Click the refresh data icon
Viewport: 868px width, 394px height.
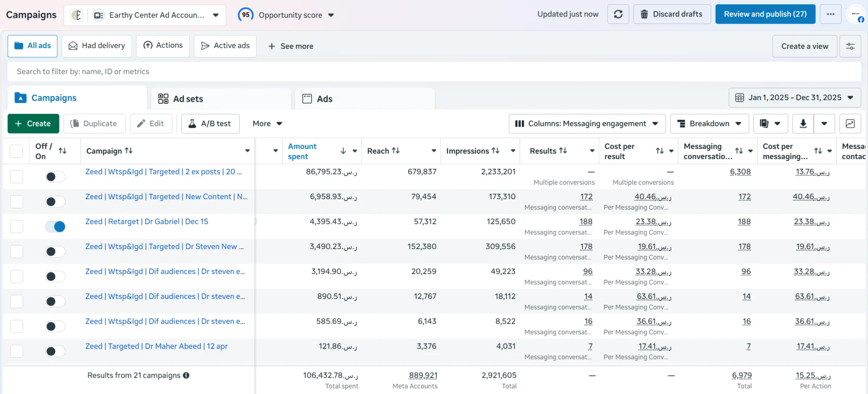pos(618,14)
